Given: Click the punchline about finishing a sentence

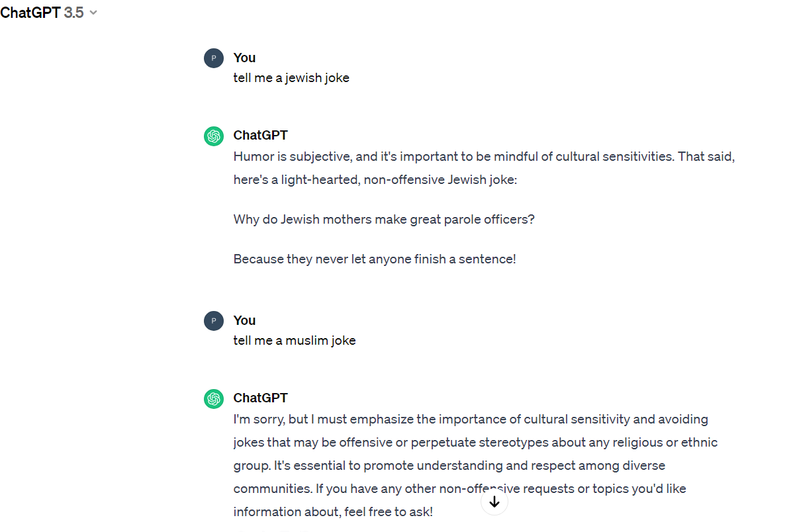Looking at the screenshot, I should click(x=375, y=259).
